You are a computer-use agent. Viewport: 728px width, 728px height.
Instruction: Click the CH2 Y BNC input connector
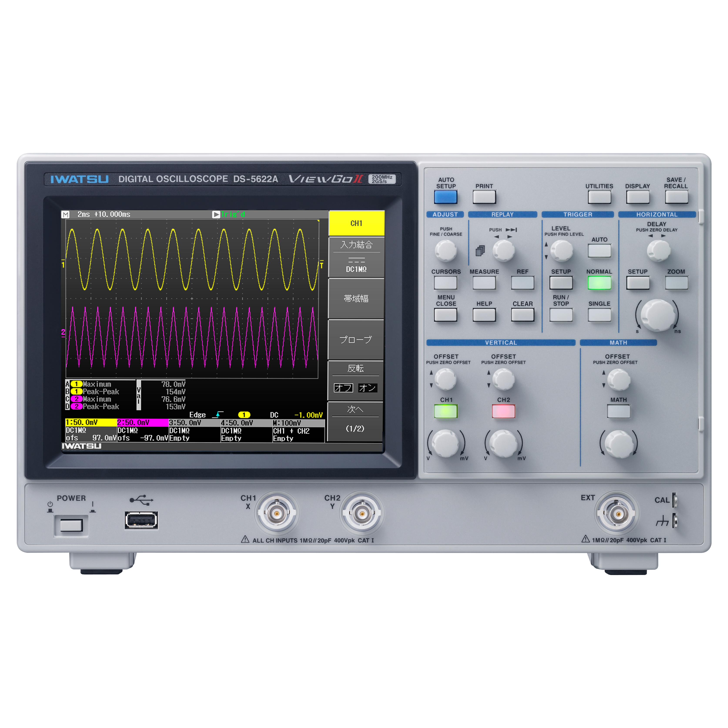click(x=362, y=513)
